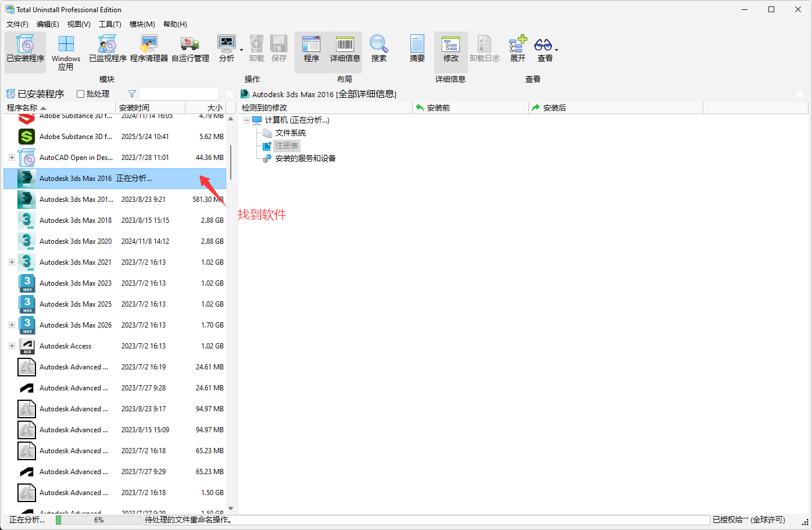This screenshot has height=530, width=812.
Task: Show the 摘要 details view
Action: [x=417, y=49]
